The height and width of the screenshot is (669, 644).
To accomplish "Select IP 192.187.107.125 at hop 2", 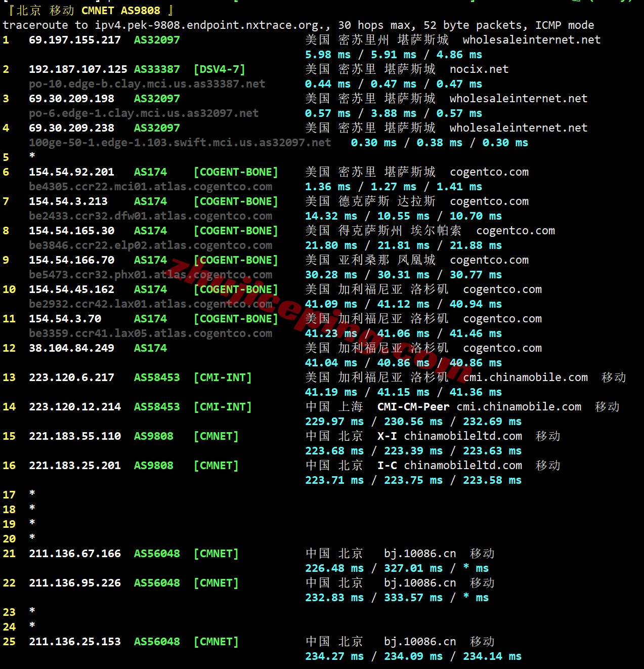I will point(78,69).
